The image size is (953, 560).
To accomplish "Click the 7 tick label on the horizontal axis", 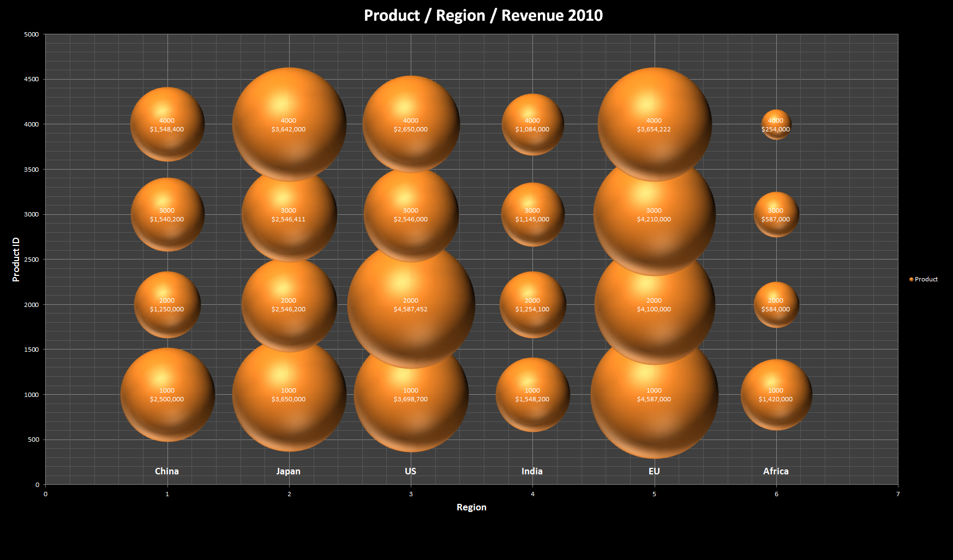I will 897,494.
